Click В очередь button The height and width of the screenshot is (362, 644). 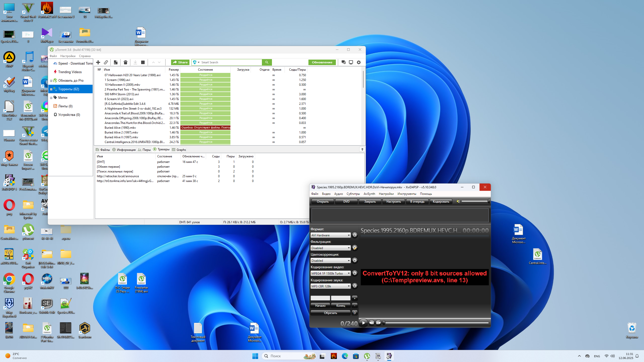(x=417, y=201)
